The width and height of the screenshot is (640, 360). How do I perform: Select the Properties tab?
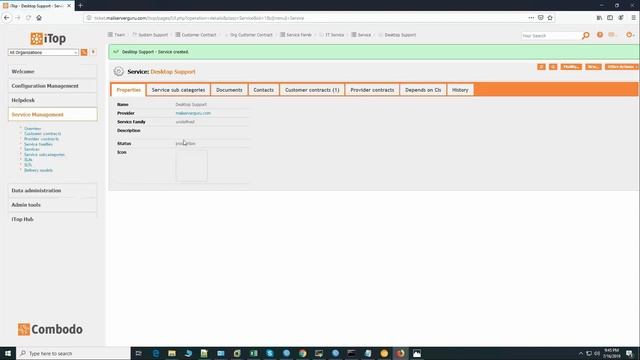(x=129, y=90)
